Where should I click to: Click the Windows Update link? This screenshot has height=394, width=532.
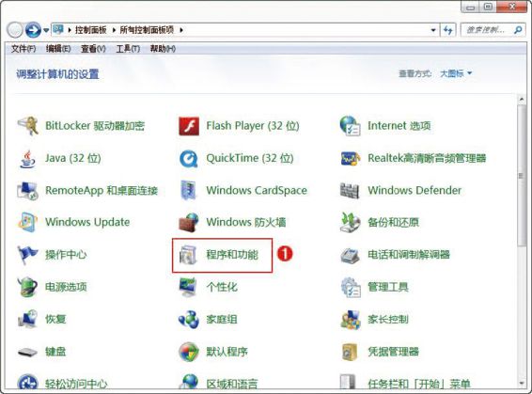[x=87, y=222]
